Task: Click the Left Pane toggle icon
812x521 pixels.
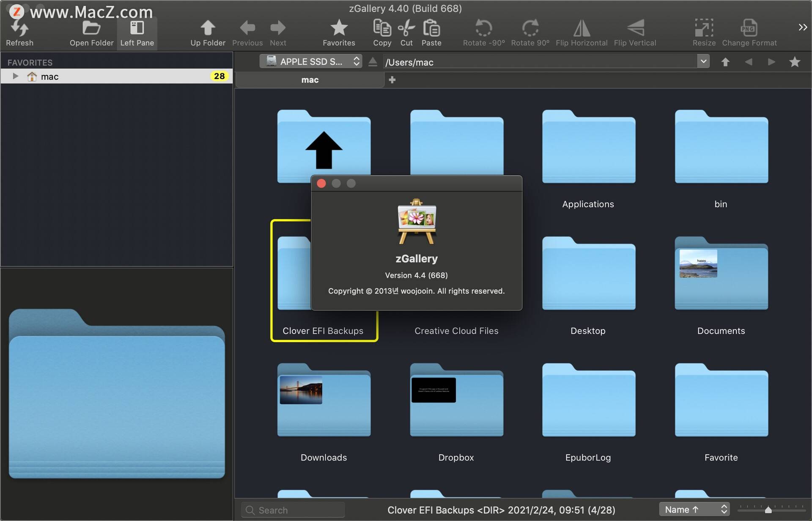Action: tap(137, 27)
